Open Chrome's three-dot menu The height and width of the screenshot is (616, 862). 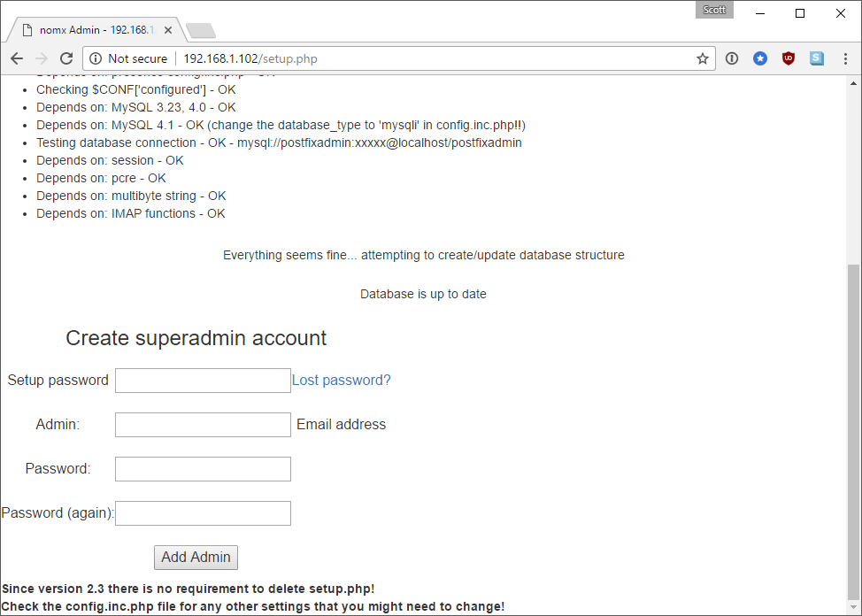pyautogui.click(x=845, y=58)
